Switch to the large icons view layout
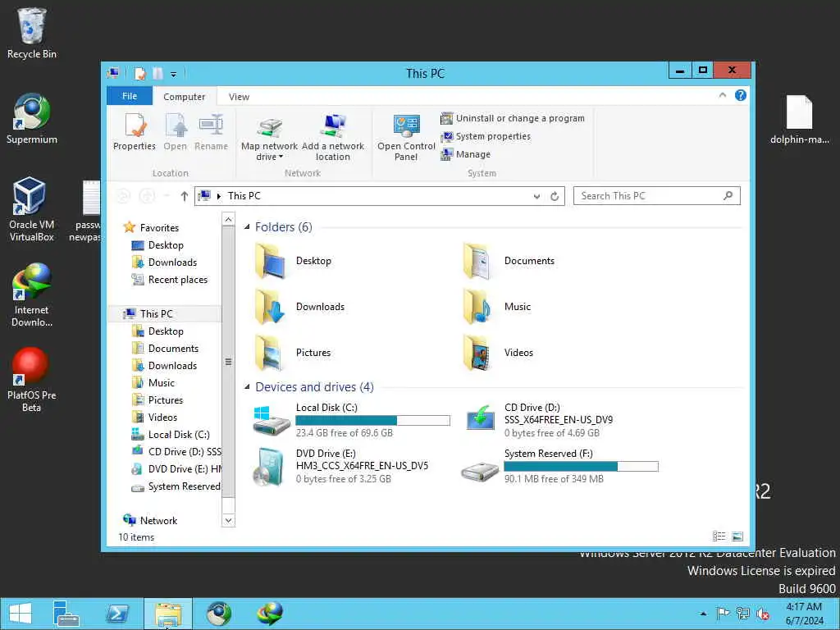Image resolution: width=840 pixels, height=630 pixels. coord(737,536)
